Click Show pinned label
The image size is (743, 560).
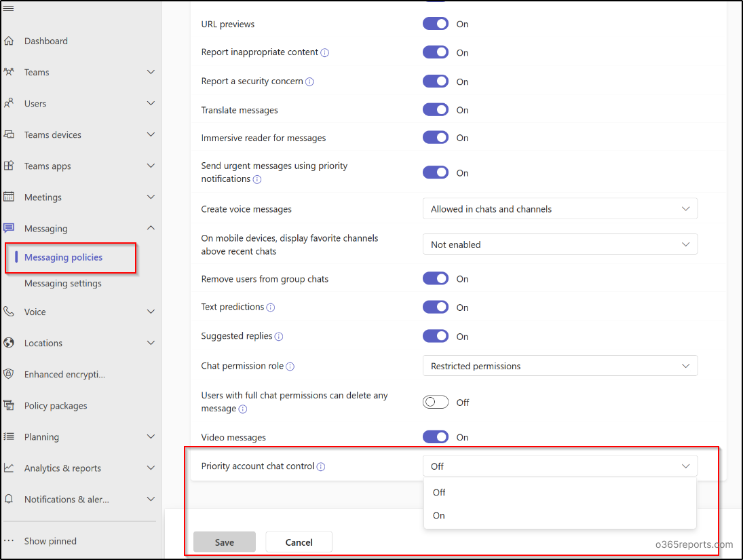(50, 541)
